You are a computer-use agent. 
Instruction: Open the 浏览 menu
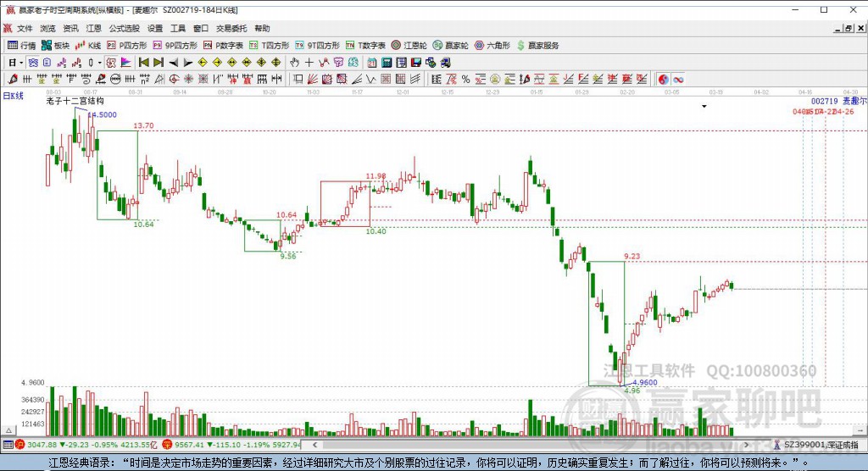coord(47,28)
